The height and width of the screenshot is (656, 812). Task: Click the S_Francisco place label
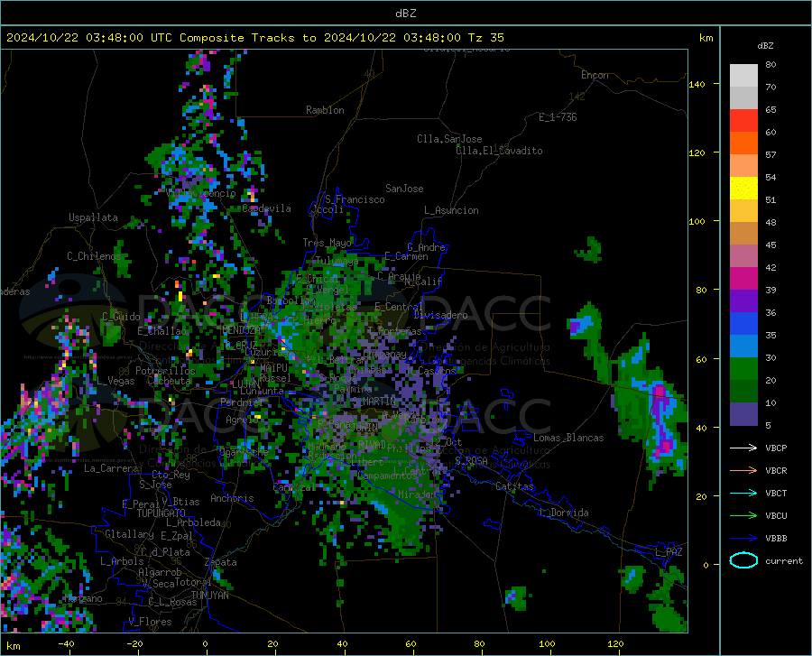point(355,199)
